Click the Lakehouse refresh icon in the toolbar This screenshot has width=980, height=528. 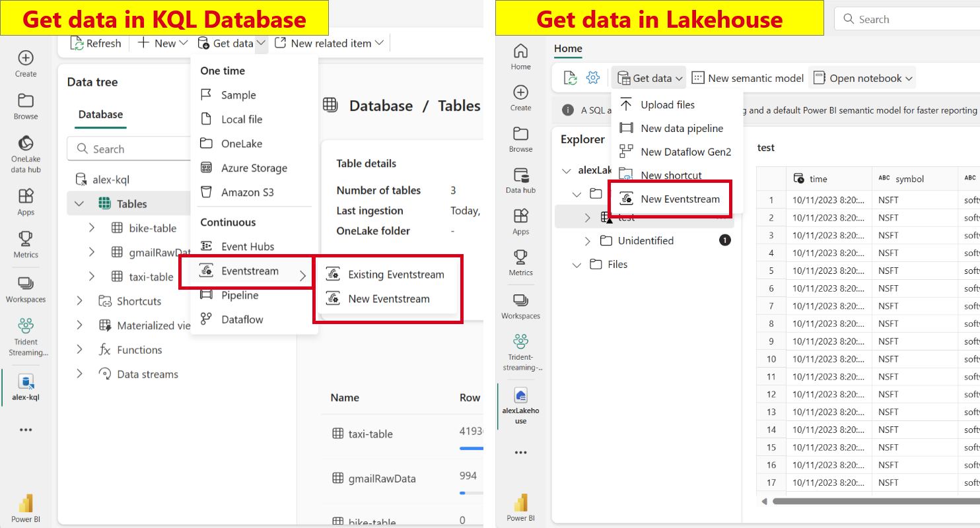(570, 78)
